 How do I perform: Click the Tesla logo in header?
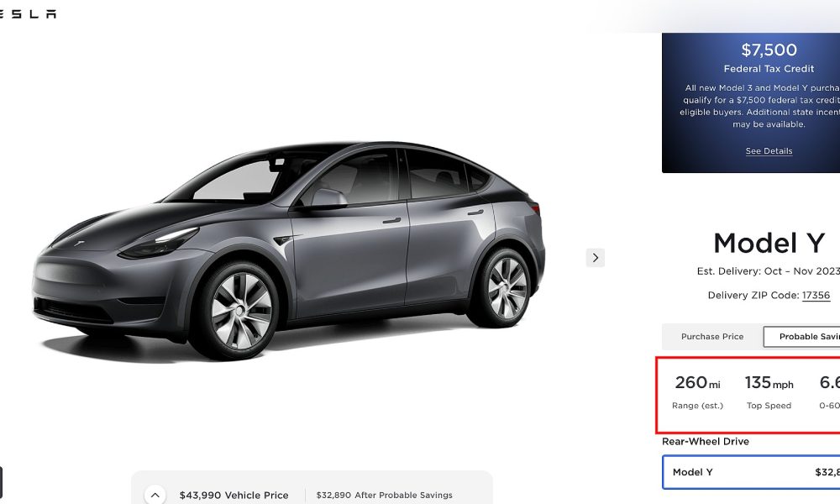click(27, 14)
